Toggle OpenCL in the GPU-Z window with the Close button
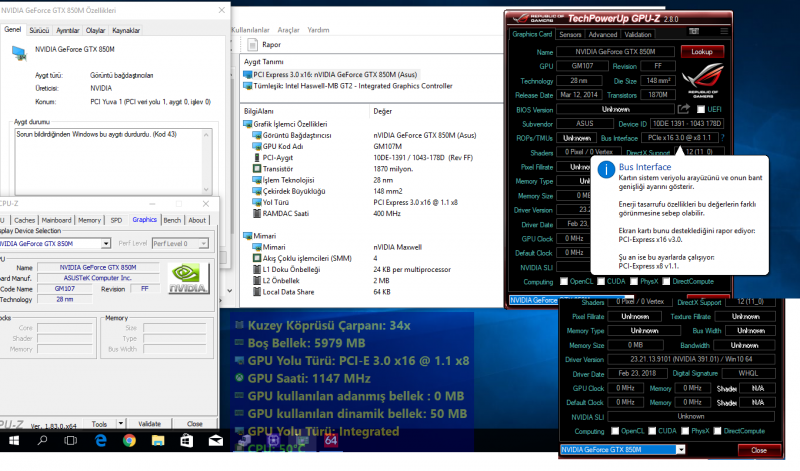 (615, 431)
